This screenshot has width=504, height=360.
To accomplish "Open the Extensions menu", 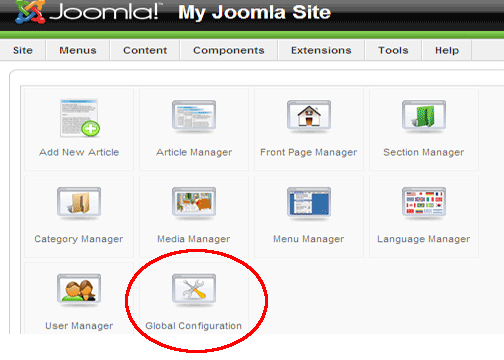I will [x=321, y=50].
